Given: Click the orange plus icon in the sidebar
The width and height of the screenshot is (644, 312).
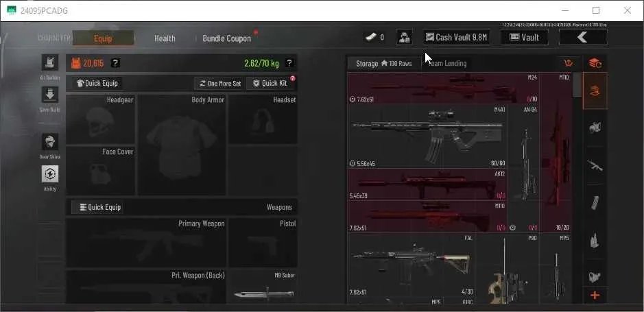Looking at the screenshot, I should [x=595, y=295].
